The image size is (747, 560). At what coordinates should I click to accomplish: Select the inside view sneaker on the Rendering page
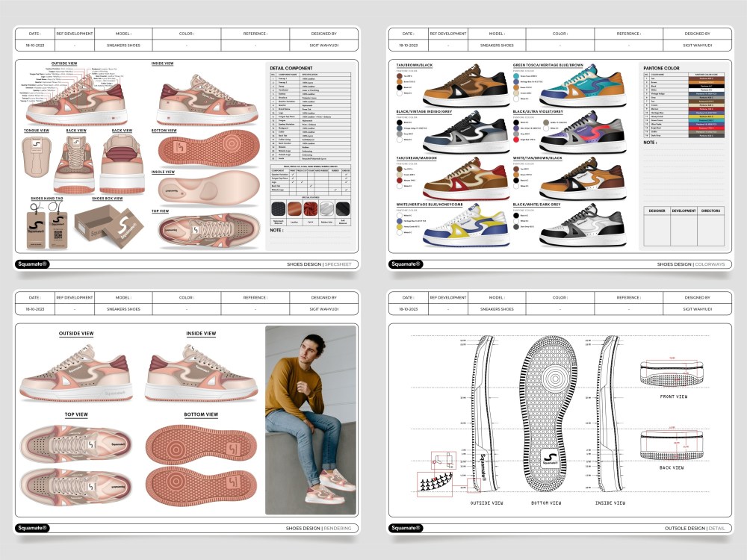tap(202, 373)
